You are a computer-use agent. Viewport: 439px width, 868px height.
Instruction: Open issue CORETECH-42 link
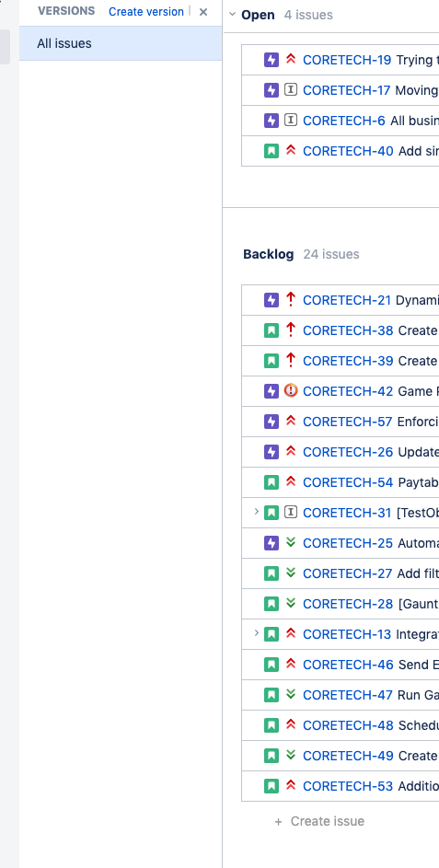348,391
